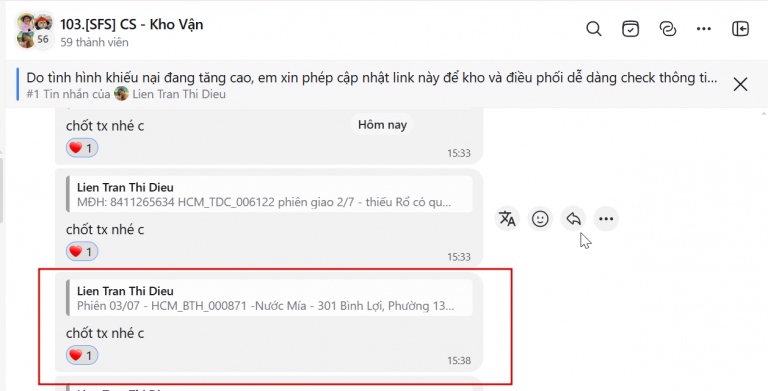Image resolution: width=768 pixels, height=391 pixels.
Task: Click the 59 thành viên member count
Action: click(95, 43)
